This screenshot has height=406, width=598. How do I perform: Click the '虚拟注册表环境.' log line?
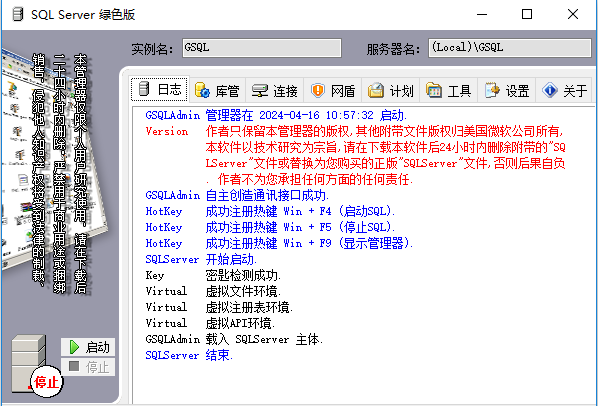coord(249,307)
